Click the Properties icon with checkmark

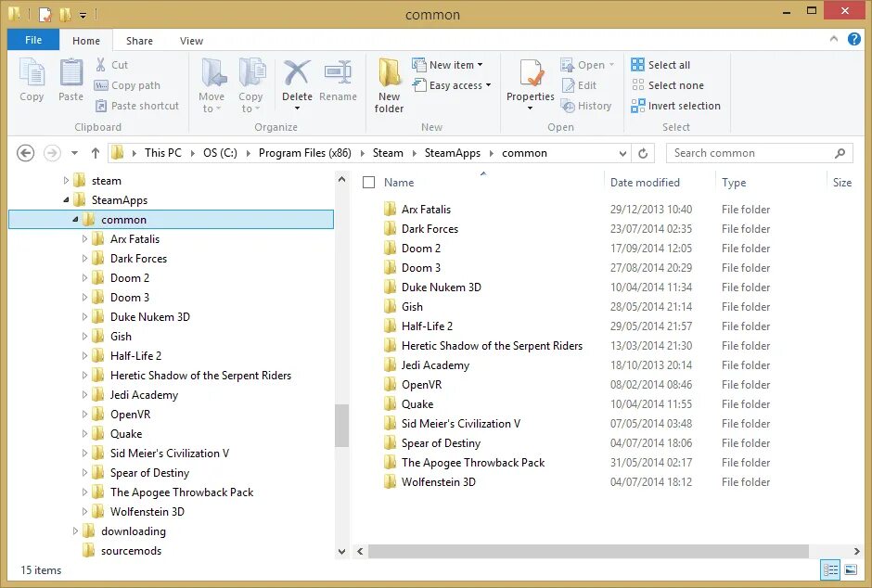(x=532, y=73)
